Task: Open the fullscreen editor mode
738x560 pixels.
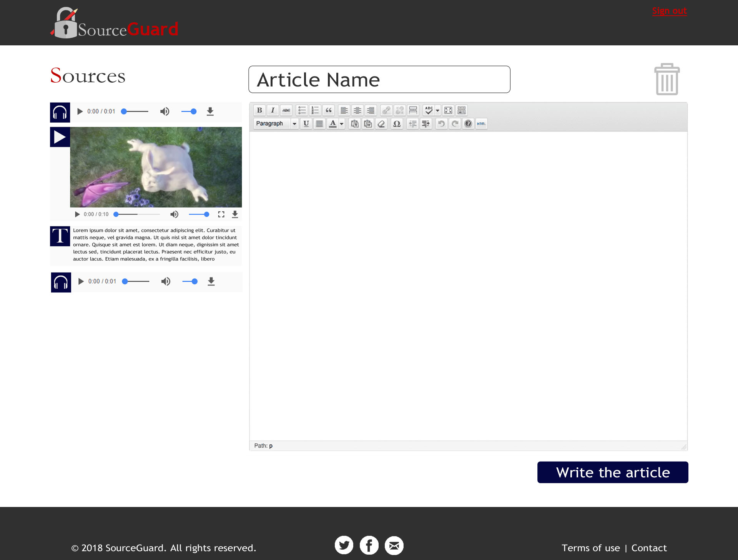Action: [x=448, y=110]
